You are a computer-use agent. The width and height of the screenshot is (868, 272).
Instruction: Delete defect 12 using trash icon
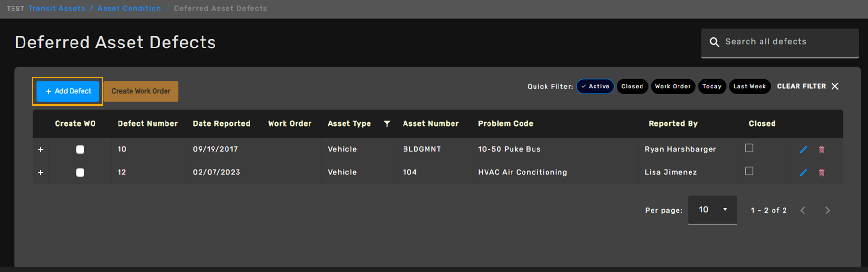tap(821, 173)
